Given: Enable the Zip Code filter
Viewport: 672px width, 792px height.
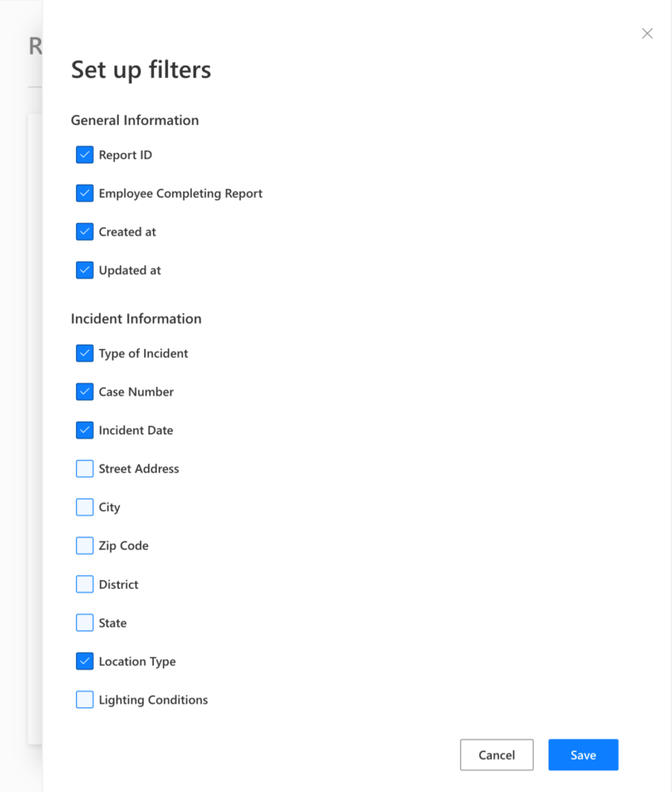Looking at the screenshot, I should pos(84,545).
